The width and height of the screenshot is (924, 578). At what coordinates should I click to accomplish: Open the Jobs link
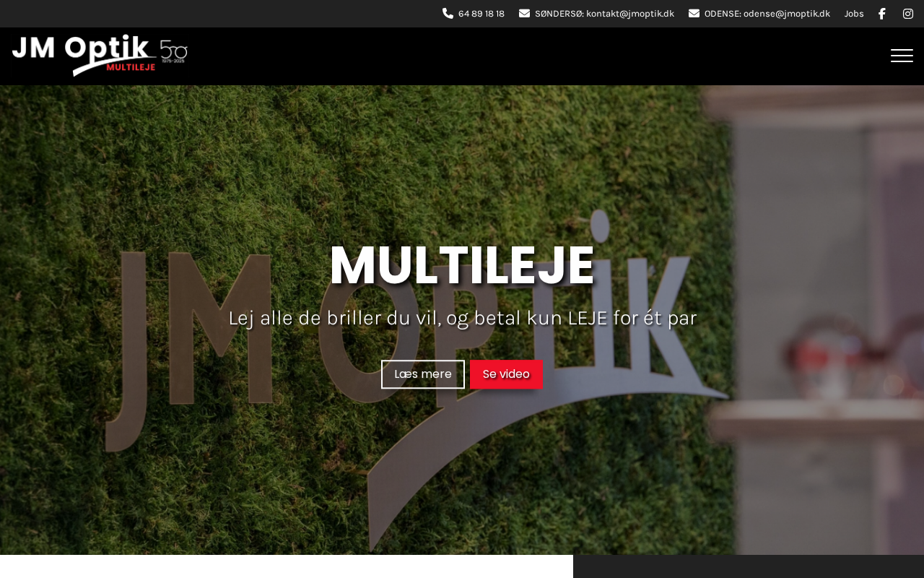click(854, 14)
